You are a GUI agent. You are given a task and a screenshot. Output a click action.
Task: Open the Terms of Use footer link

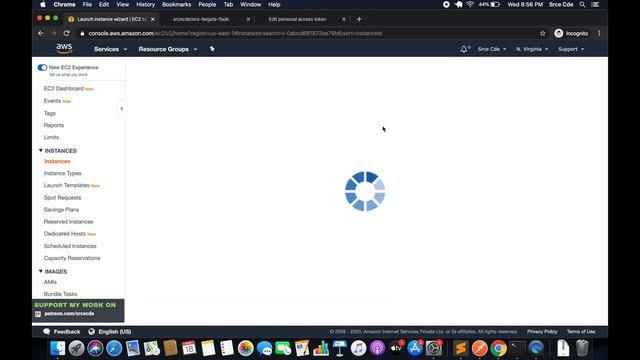point(581,331)
